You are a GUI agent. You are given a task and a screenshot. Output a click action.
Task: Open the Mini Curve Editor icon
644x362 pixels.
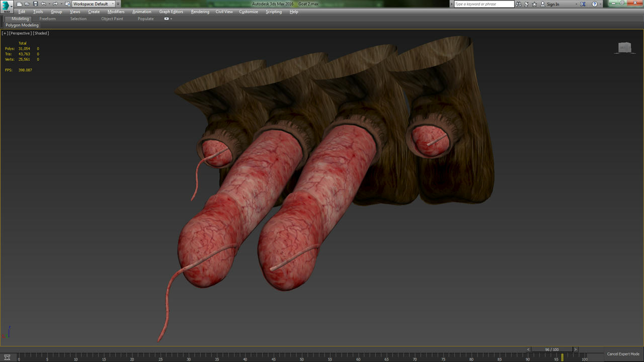coord(7,357)
